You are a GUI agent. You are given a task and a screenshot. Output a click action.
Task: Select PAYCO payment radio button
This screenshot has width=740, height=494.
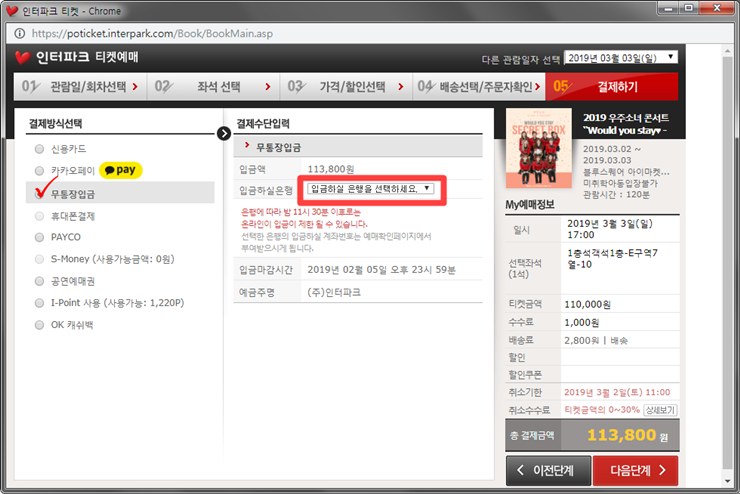[x=40, y=237]
